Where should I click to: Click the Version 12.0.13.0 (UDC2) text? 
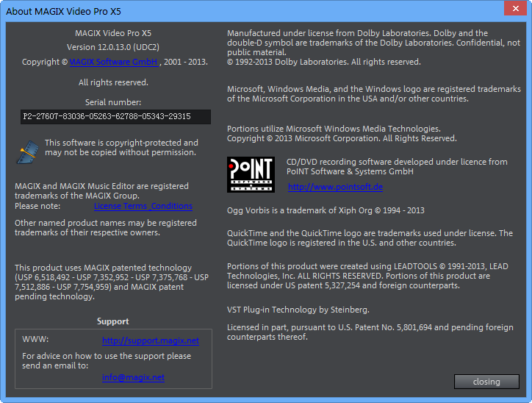(113, 47)
